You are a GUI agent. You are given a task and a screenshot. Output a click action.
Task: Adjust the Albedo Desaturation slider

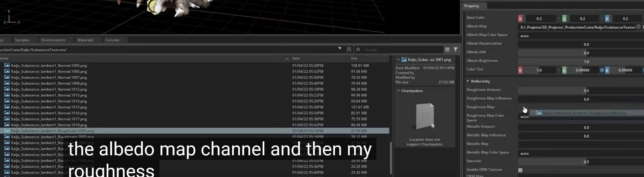click(581, 44)
